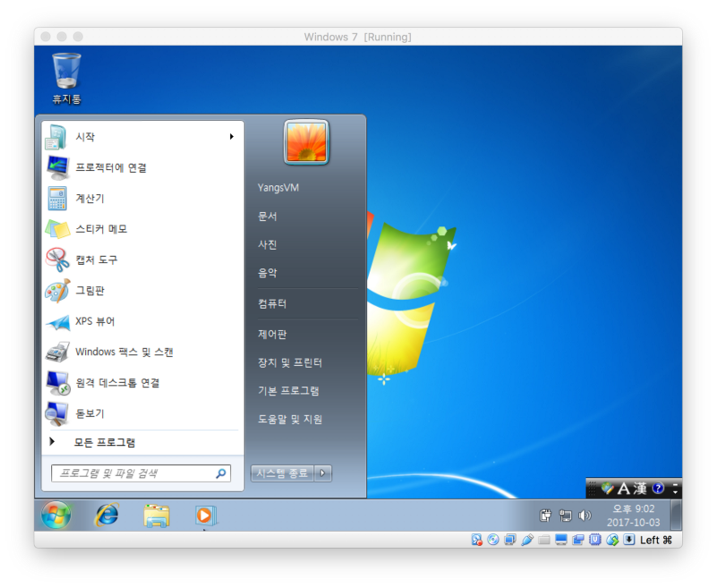Open 스티커 메모 sticky notes
Image resolution: width=716 pixels, height=588 pixels.
141,229
